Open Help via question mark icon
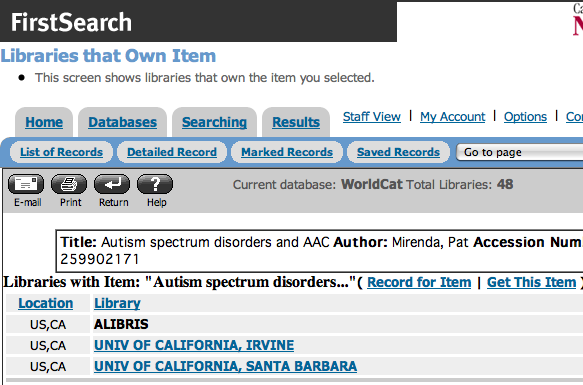Screen dimensions: 583x385 click(x=155, y=184)
